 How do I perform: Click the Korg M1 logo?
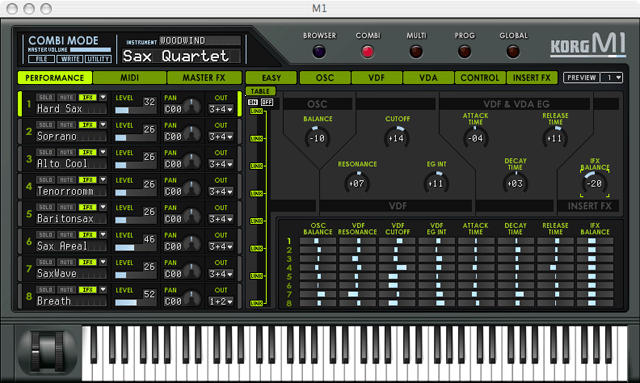click(588, 45)
